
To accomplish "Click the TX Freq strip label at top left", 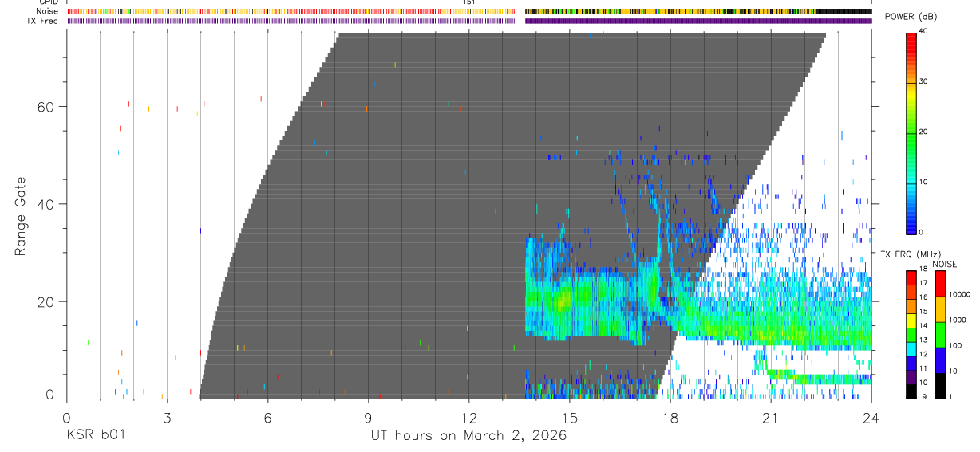I will (x=43, y=21).
